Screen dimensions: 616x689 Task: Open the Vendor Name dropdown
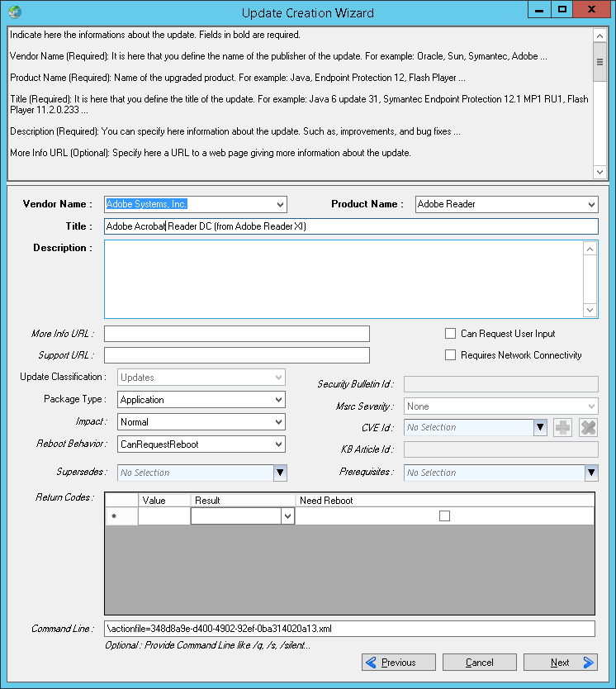[x=280, y=204]
